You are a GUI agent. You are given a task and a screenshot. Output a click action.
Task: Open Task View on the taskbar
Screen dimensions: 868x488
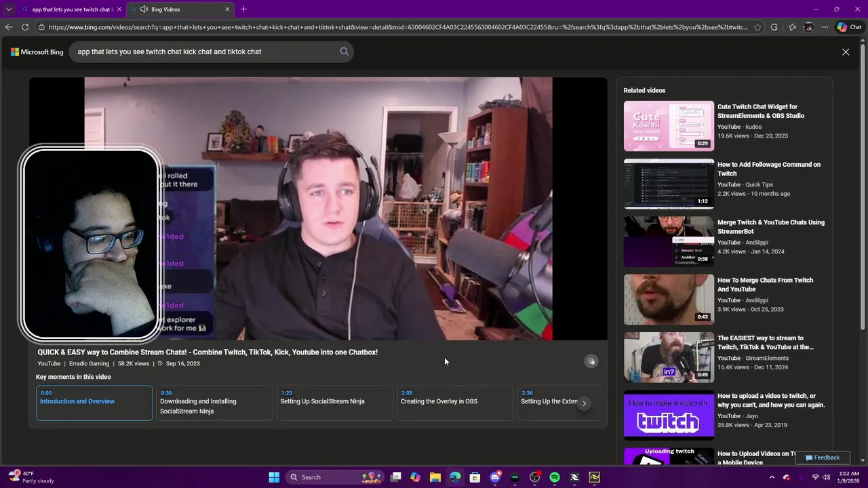(x=396, y=477)
